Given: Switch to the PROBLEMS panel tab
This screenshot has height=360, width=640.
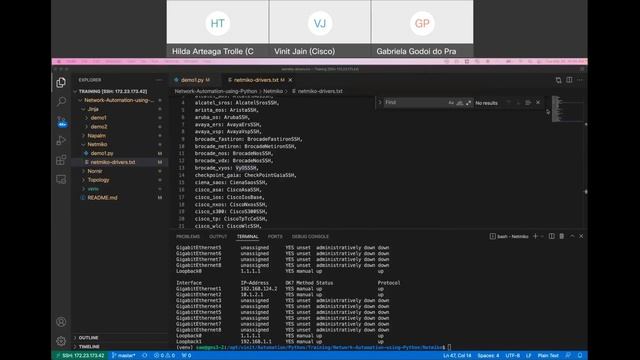Looking at the screenshot, I should pos(188,237).
